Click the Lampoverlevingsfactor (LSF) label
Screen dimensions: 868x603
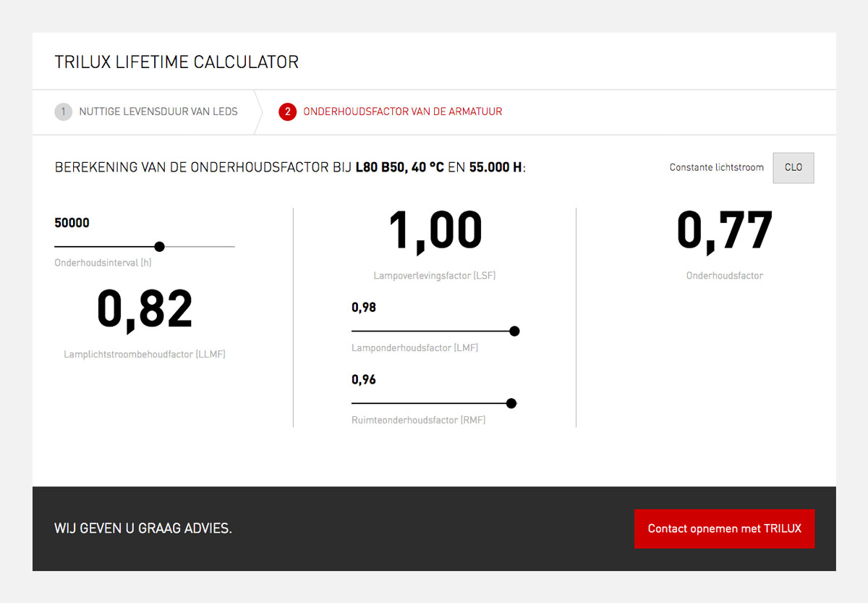pyautogui.click(x=435, y=275)
